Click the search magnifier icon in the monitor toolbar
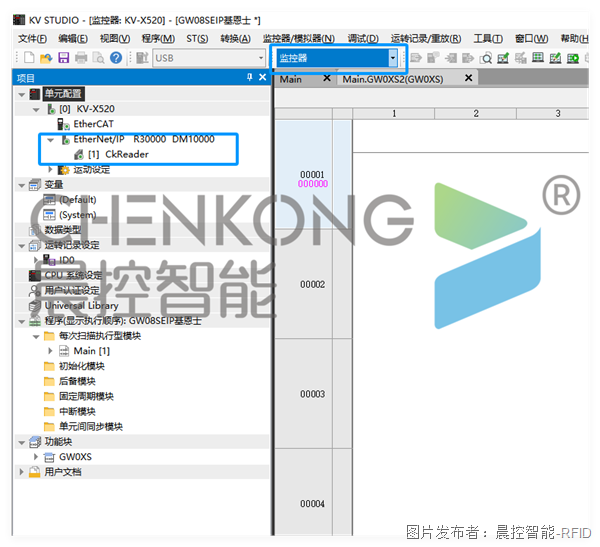Screen dimensions: 600x547 [486, 58]
